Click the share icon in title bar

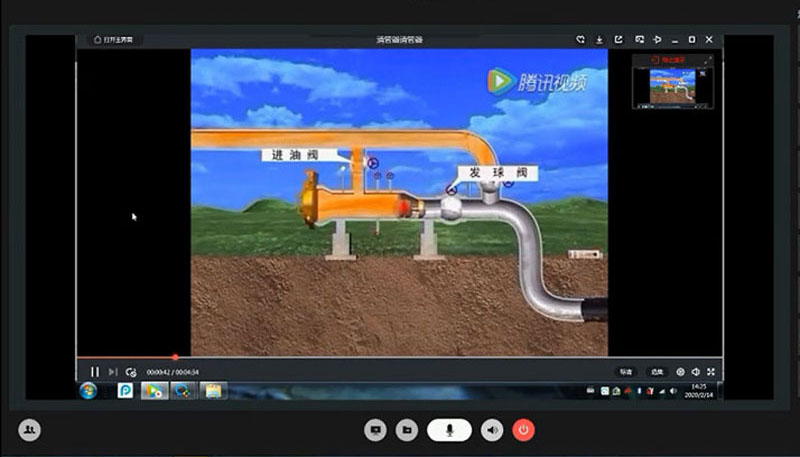click(618, 40)
